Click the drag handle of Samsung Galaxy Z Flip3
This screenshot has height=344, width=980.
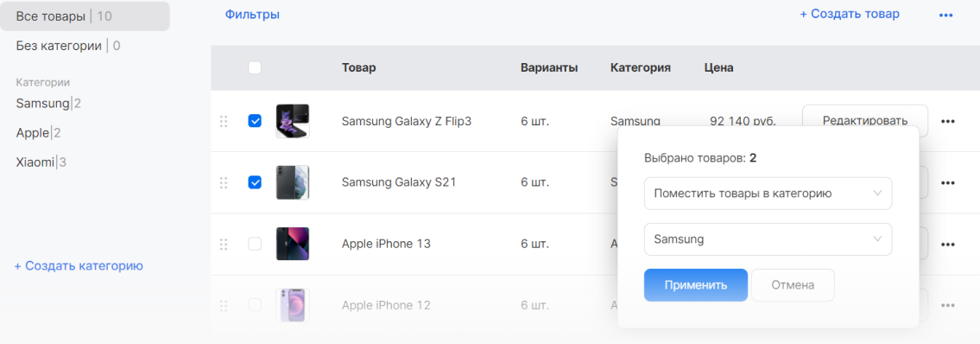tap(224, 121)
